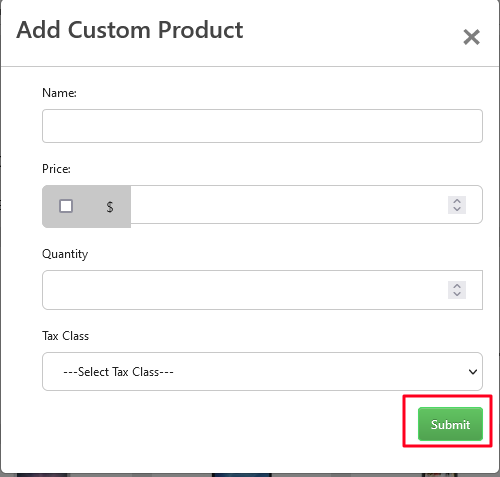Submit the custom product form
500x477 pixels.
(x=450, y=424)
